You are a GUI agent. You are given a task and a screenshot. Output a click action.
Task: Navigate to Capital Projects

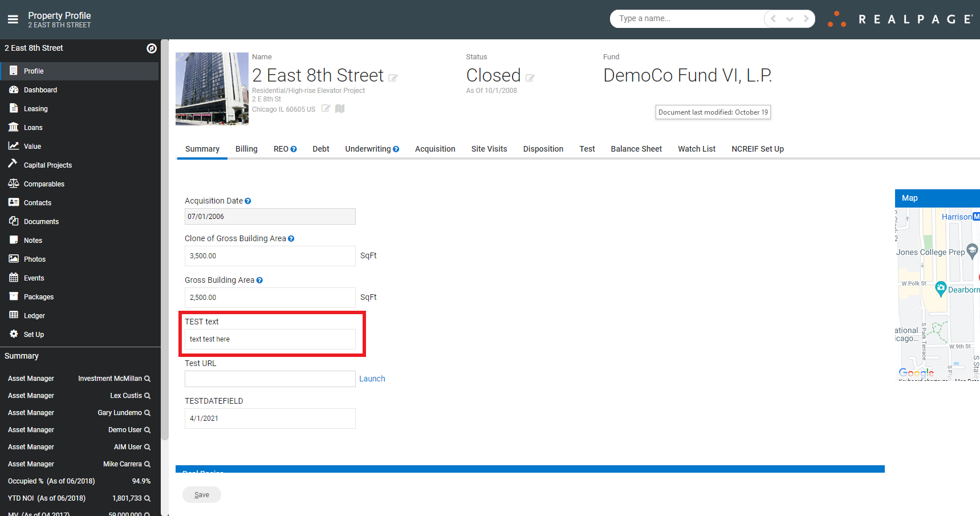pyautogui.click(x=47, y=165)
